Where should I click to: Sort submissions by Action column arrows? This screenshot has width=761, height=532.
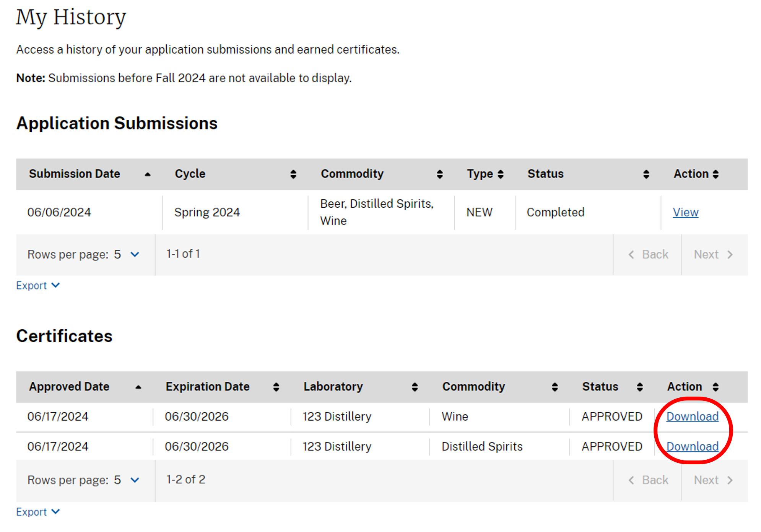(715, 174)
